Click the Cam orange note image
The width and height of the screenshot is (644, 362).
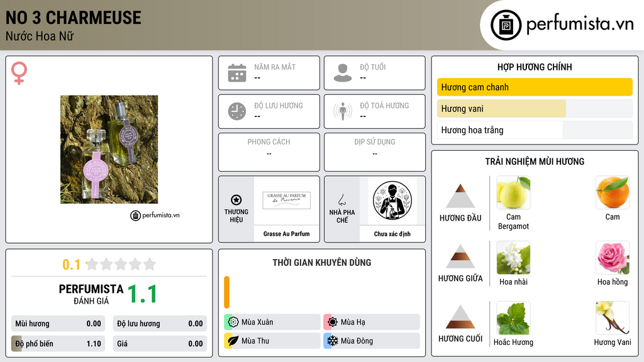(x=613, y=192)
